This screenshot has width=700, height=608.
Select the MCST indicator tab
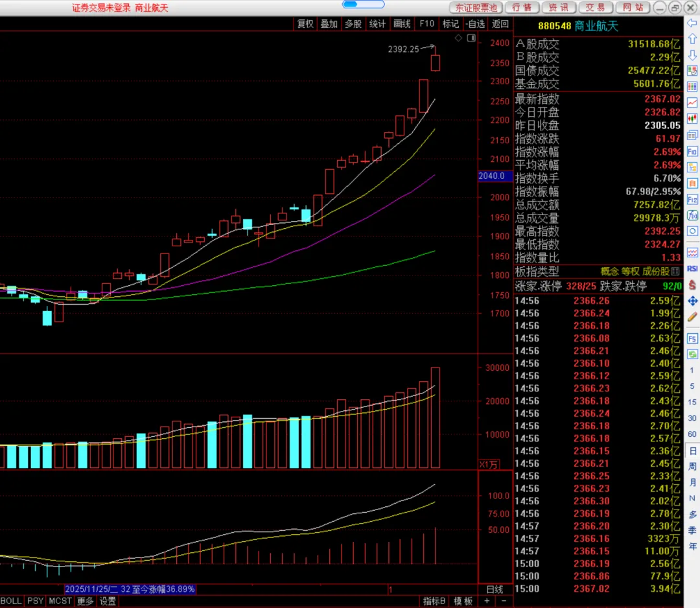pos(60,602)
